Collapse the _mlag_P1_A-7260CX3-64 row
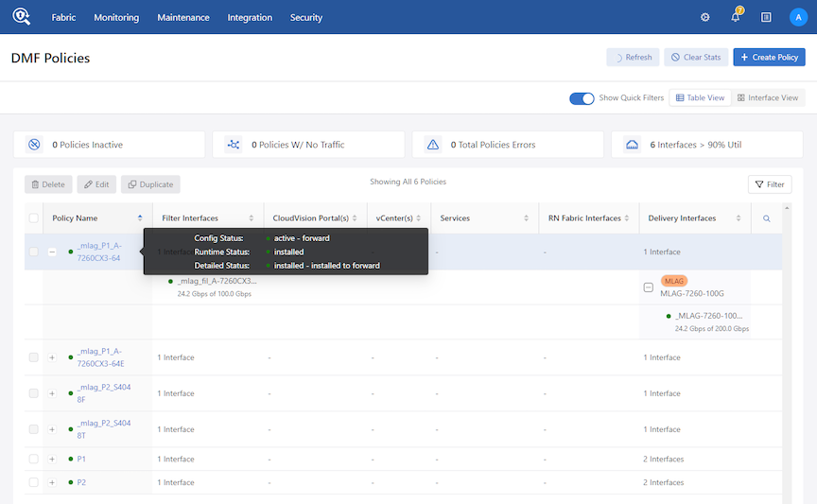This screenshot has height=504, width=817. point(52,252)
